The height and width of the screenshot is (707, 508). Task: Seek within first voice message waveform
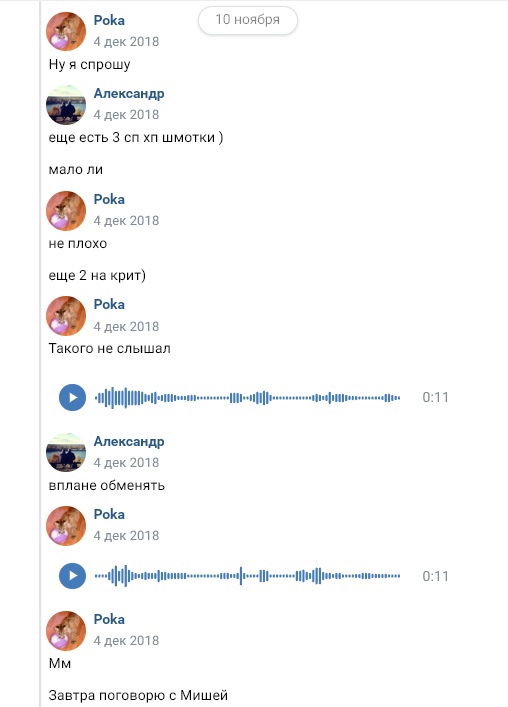coord(247,398)
